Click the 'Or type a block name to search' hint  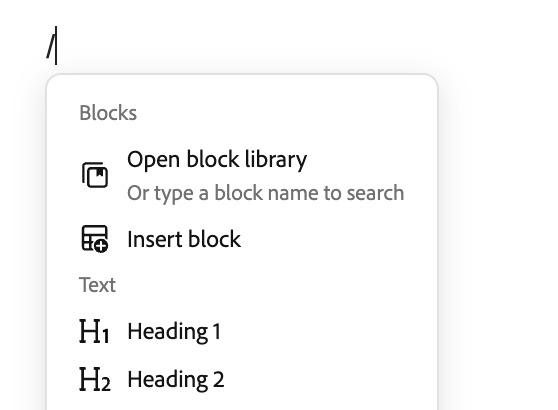coord(265,193)
